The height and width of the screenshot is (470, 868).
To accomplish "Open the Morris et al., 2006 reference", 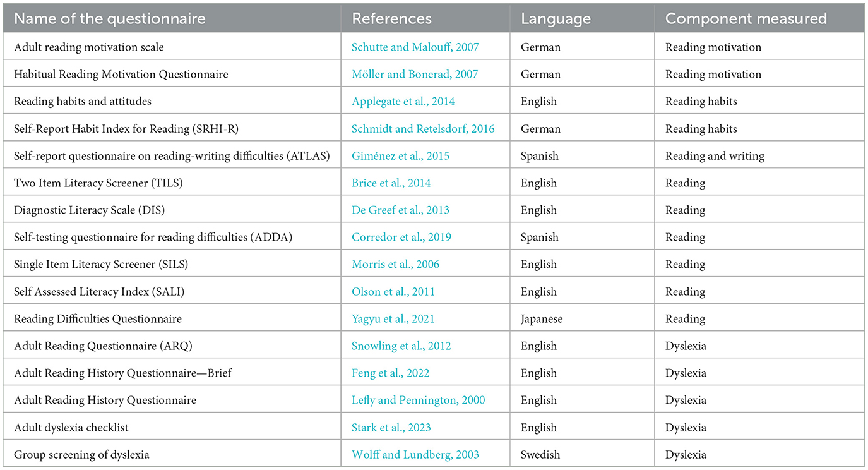I will [x=395, y=265].
